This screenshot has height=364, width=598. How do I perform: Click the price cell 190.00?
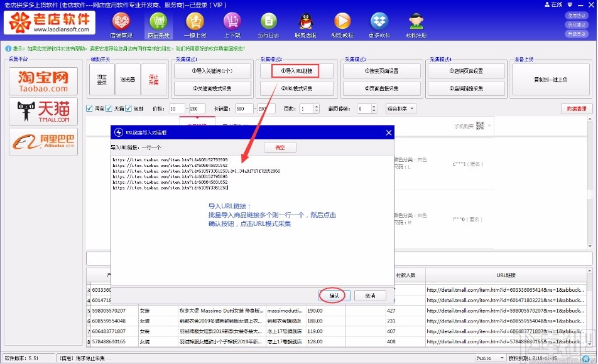325,311
